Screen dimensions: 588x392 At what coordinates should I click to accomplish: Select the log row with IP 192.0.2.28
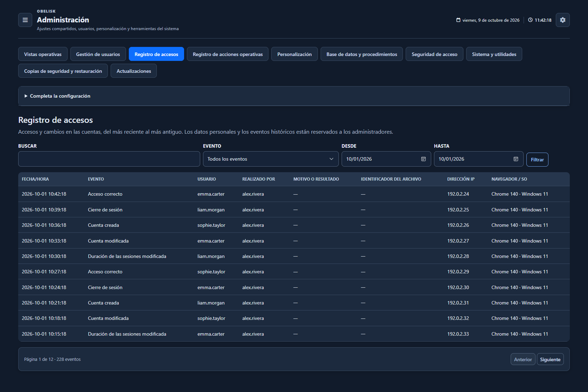tap(294, 256)
